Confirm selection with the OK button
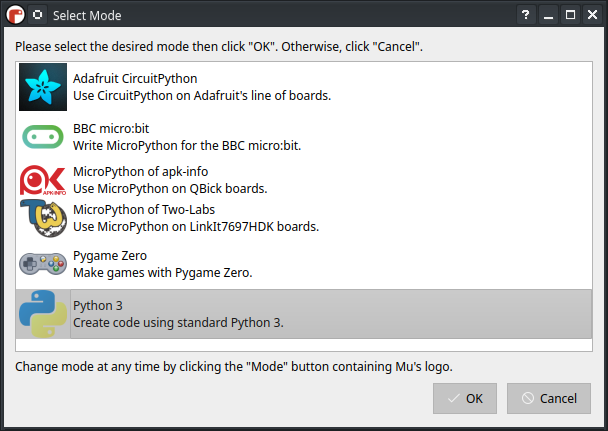 (x=465, y=398)
